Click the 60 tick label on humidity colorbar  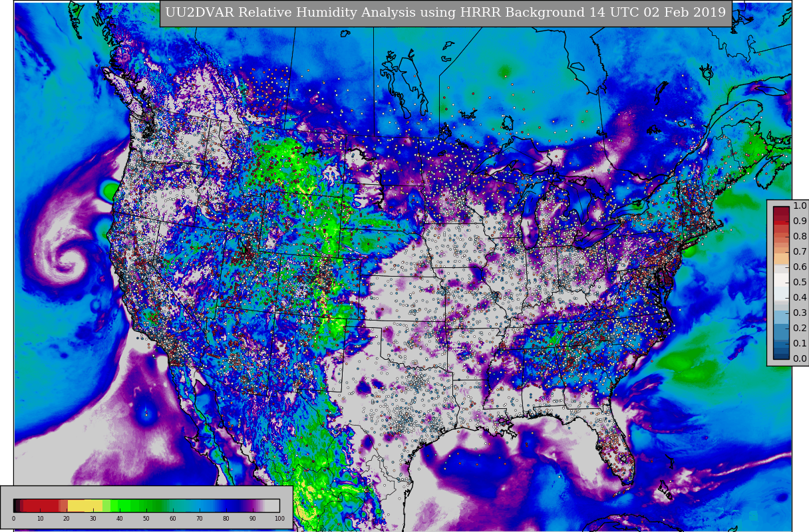[x=173, y=519]
